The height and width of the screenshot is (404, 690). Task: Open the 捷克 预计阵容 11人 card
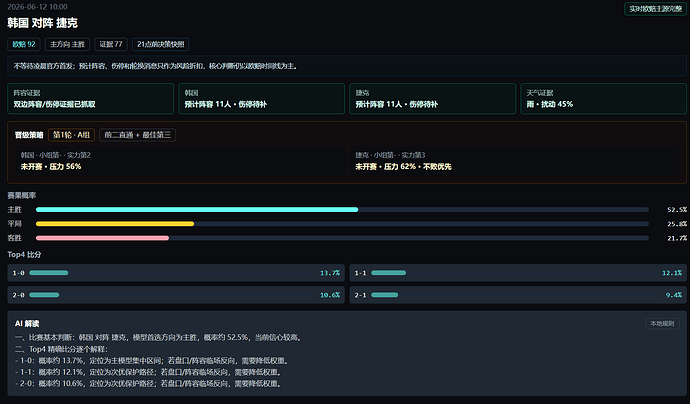coord(433,99)
